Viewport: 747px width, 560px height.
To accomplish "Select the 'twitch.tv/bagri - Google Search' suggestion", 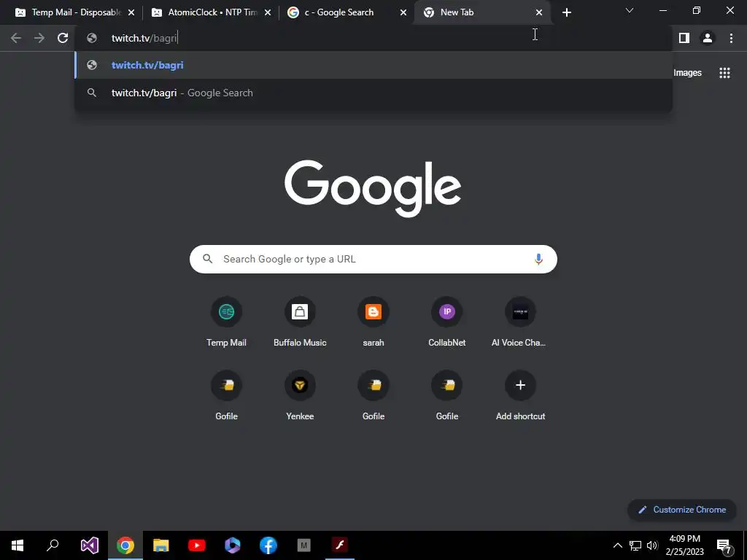I will tap(373, 93).
